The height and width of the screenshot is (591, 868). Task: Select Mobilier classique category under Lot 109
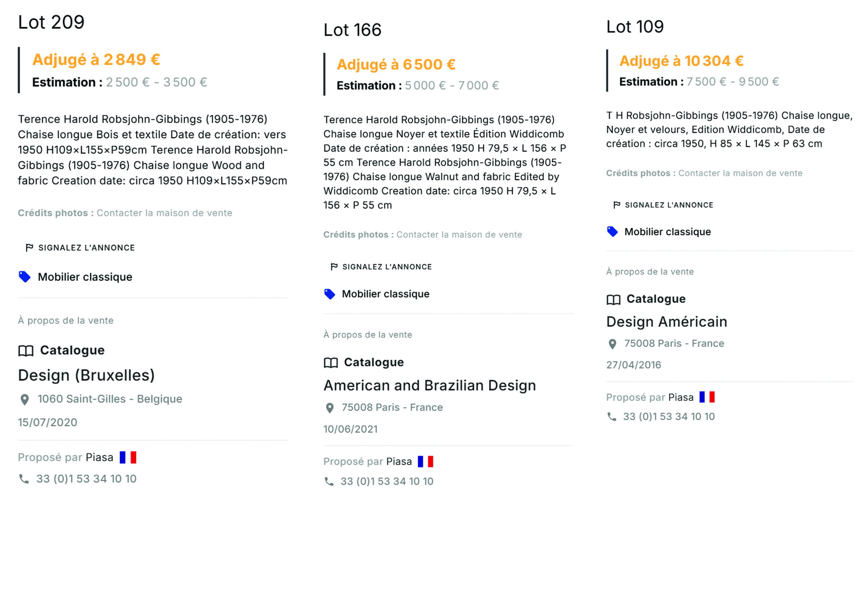pos(667,231)
